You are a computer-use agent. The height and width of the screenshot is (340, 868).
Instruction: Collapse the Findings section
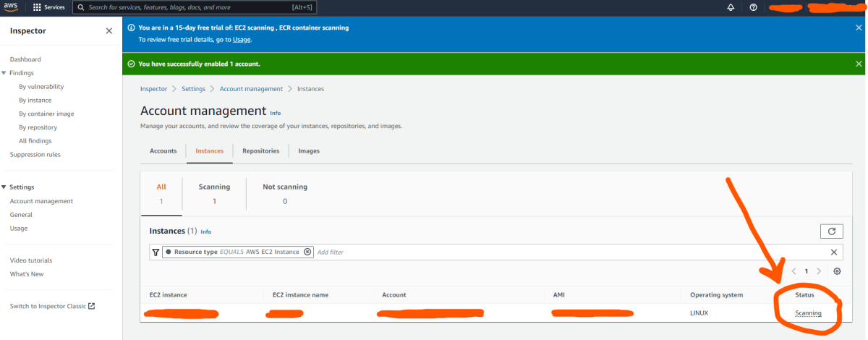[x=4, y=73]
